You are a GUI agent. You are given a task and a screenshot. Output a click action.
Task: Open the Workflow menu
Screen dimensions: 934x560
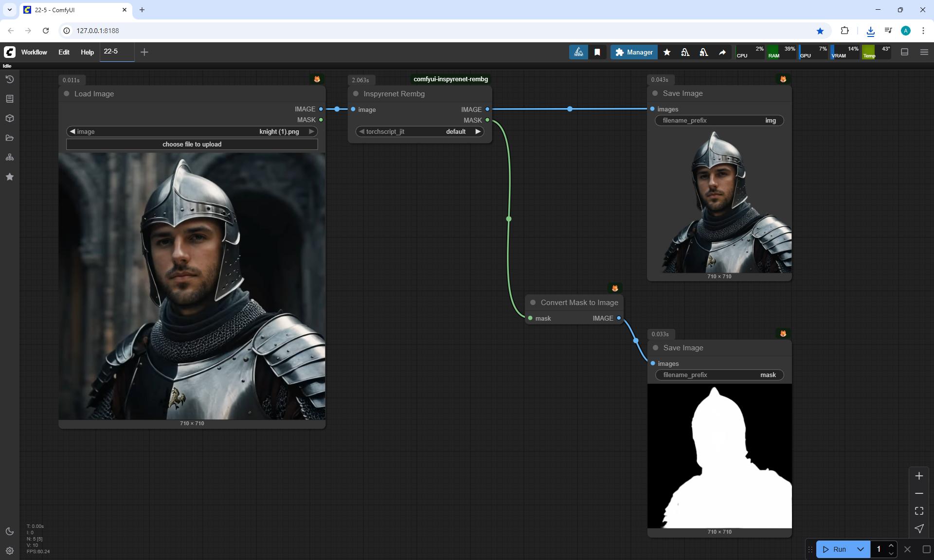point(34,52)
